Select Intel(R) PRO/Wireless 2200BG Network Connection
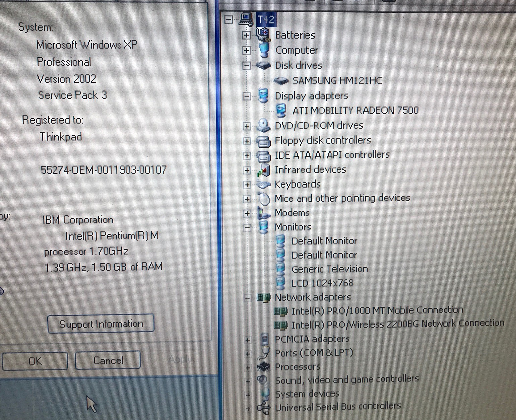This screenshot has height=420, width=516. 398,324
